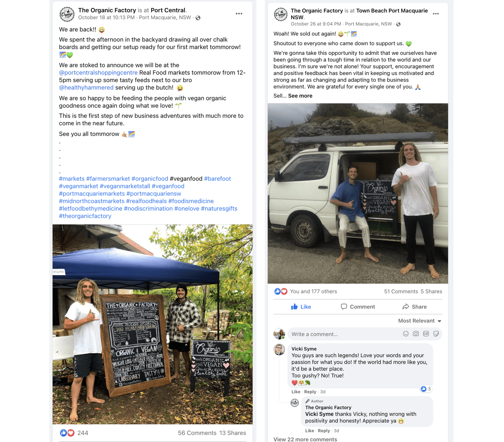
Task: Open the van photo on Town Beach post
Action: pos(358,193)
